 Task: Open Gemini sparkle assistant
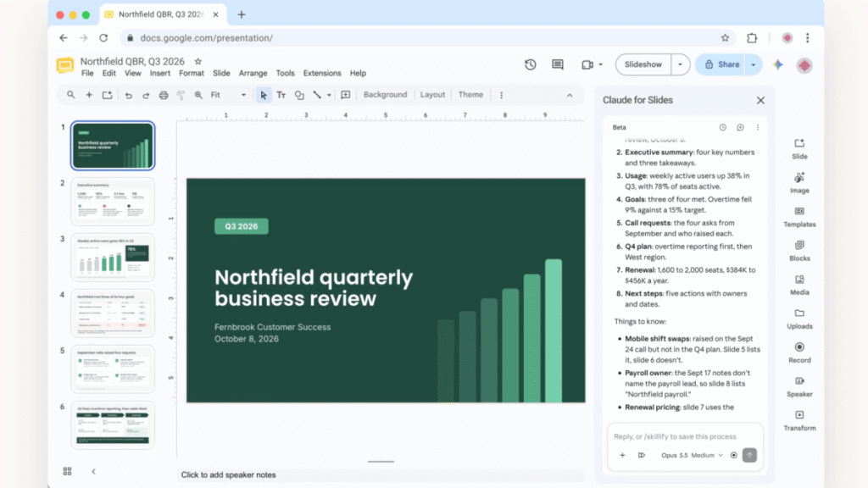pos(778,64)
